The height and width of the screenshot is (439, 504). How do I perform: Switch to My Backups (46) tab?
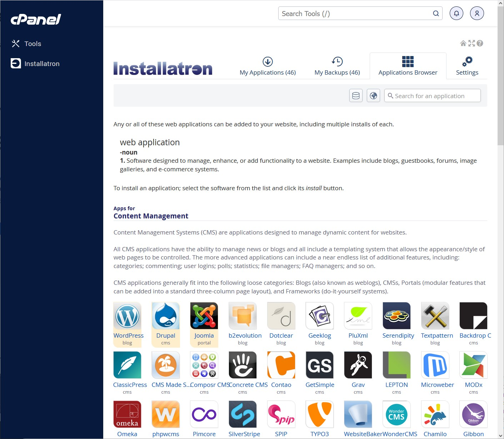tap(337, 66)
